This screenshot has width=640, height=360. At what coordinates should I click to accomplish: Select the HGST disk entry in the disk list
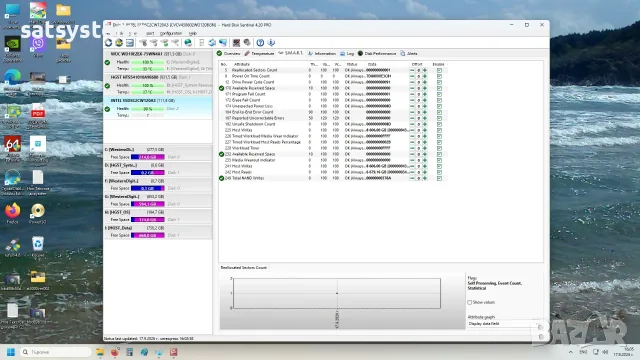coord(158,84)
